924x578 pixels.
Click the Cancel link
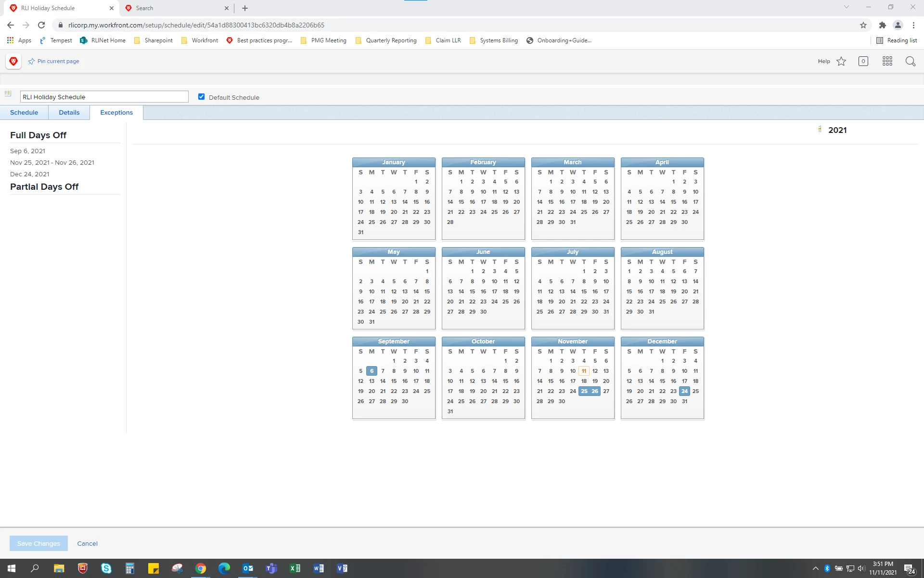(87, 543)
